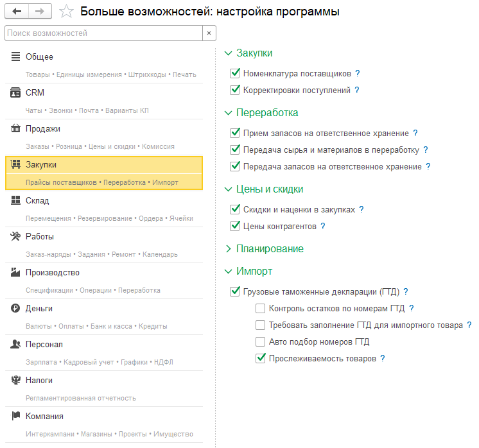Click in the Поиск возможностей search field
The width and height of the screenshot is (479, 448).
[103, 33]
